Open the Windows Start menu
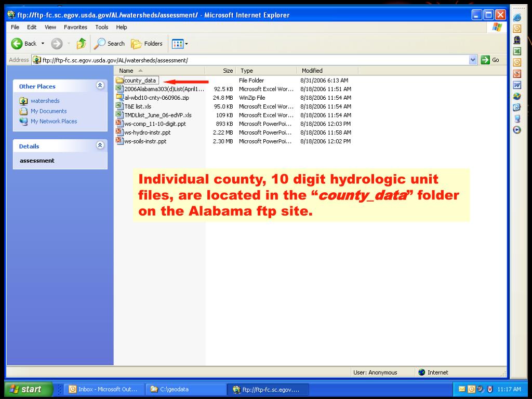 tap(29, 389)
